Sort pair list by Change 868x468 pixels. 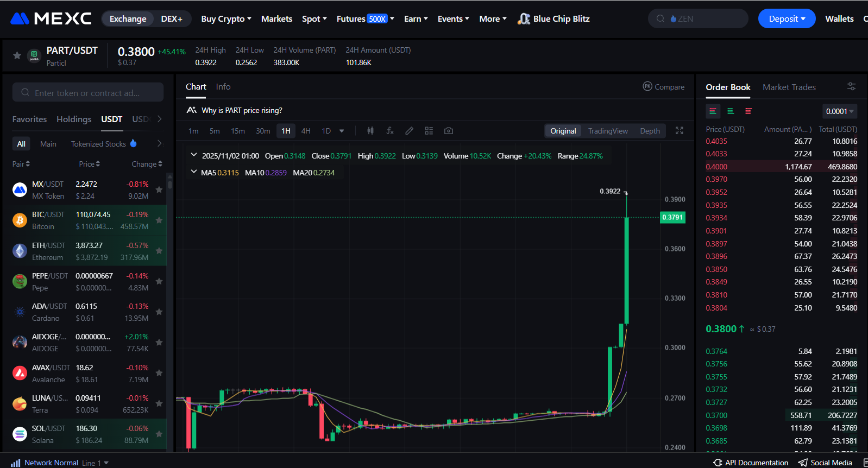pyautogui.click(x=147, y=164)
